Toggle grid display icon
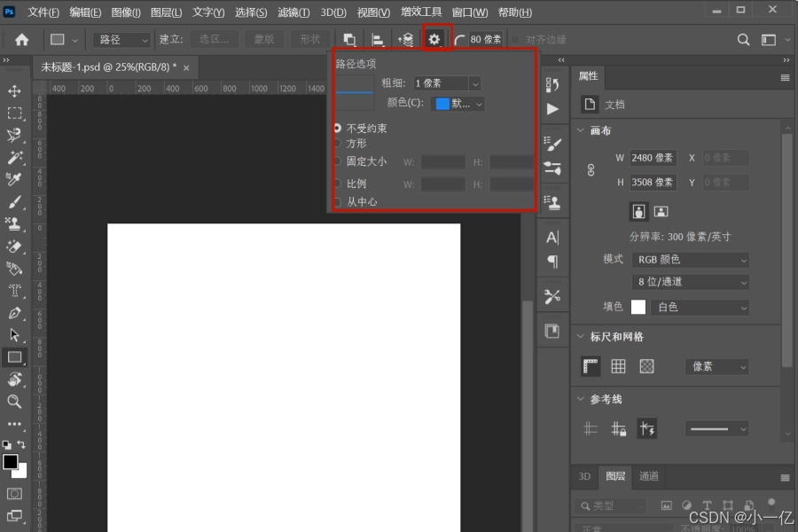This screenshot has height=532, width=798. click(618, 366)
